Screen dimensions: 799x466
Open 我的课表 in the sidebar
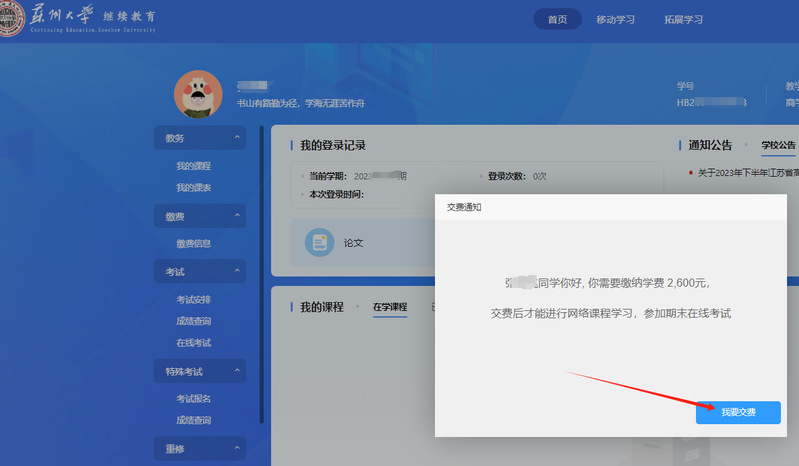point(193,187)
